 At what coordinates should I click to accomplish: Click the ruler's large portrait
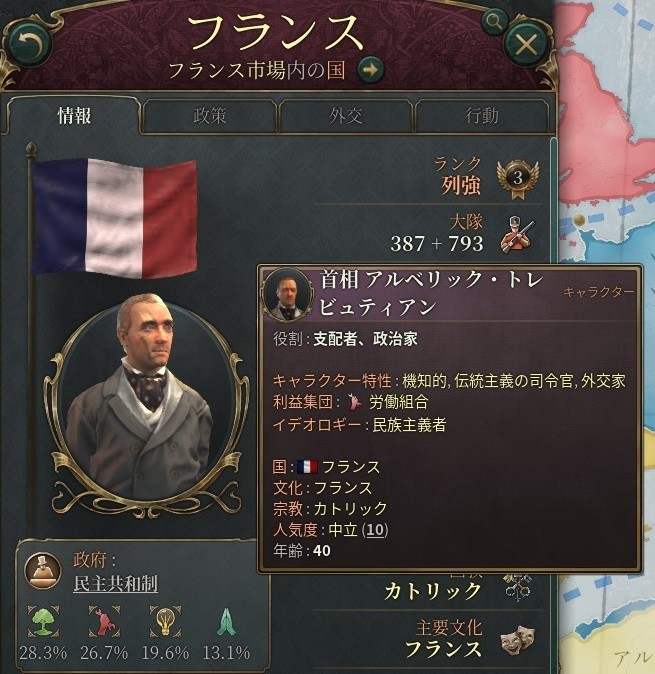tap(147, 402)
